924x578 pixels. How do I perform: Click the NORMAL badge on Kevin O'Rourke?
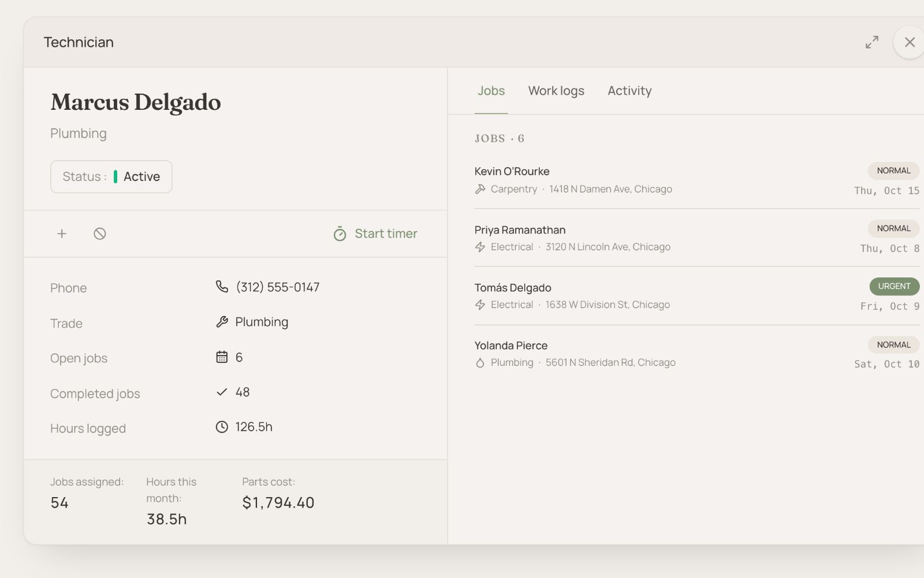click(x=893, y=171)
